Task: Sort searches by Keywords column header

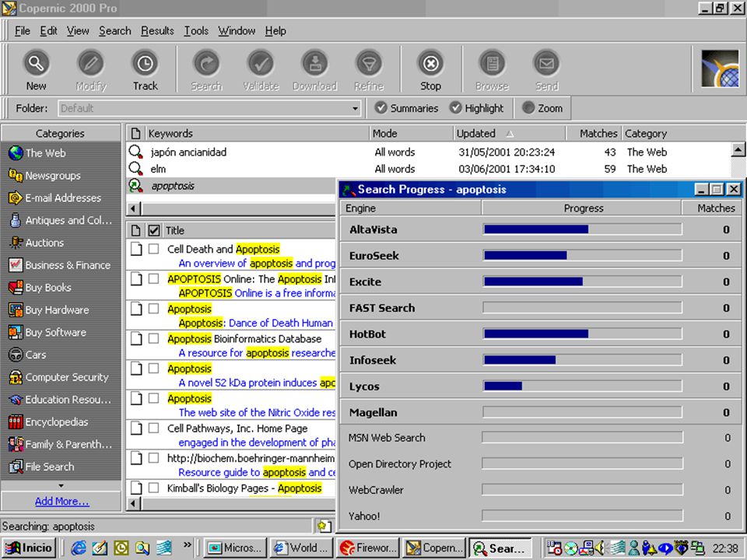Action: [258, 133]
